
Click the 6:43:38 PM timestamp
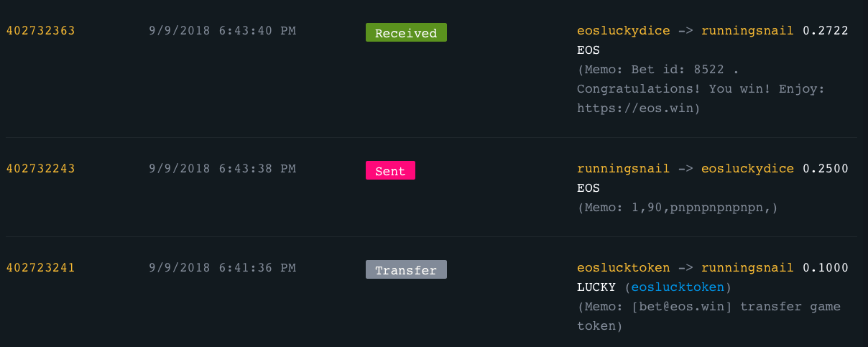tap(222, 169)
